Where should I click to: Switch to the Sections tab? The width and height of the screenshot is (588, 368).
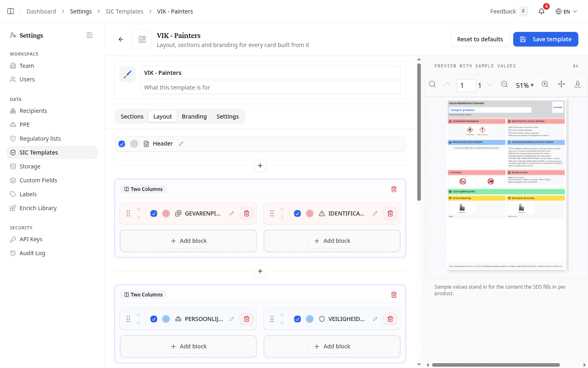tap(132, 117)
